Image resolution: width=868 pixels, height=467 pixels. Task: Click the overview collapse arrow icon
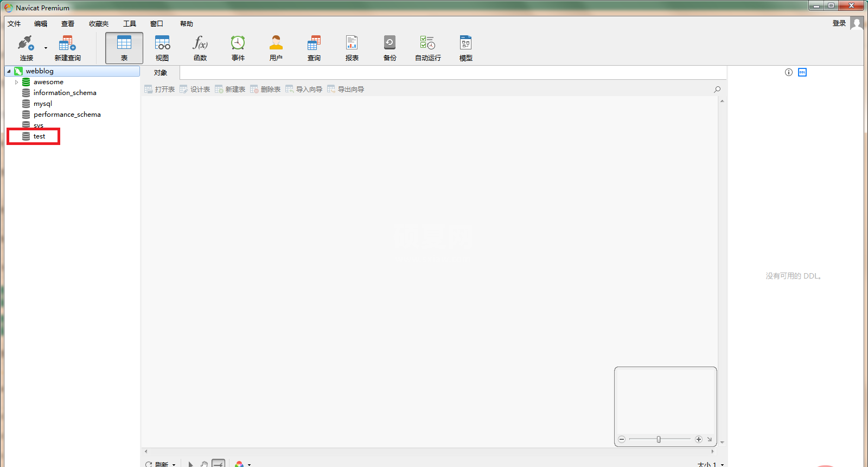pyautogui.click(x=709, y=439)
